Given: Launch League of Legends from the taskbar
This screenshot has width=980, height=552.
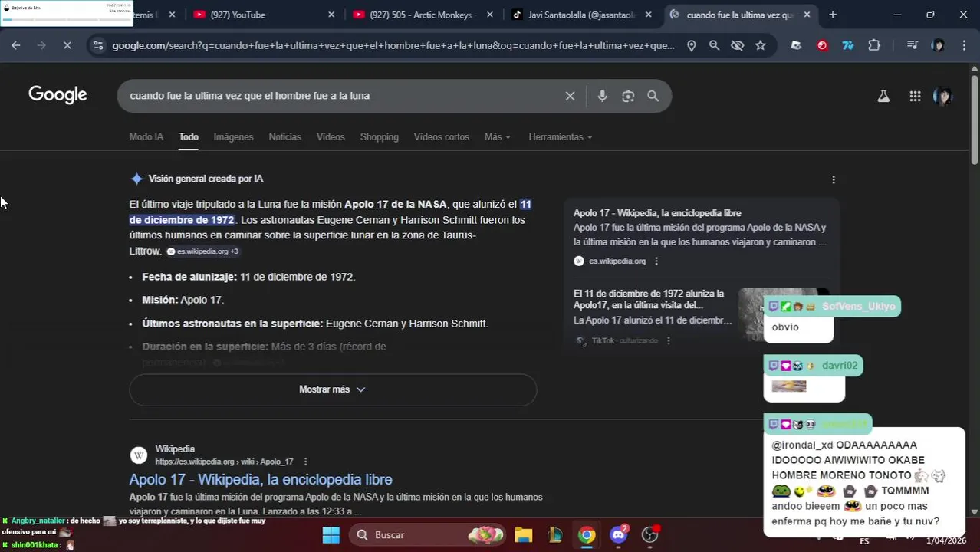Looking at the screenshot, I should [555, 534].
